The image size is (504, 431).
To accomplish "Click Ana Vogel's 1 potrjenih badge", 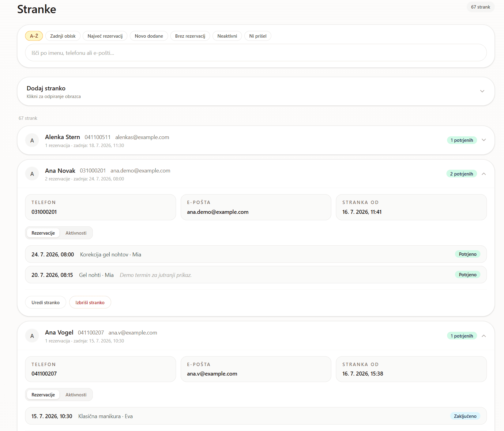I will [x=462, y=336].
